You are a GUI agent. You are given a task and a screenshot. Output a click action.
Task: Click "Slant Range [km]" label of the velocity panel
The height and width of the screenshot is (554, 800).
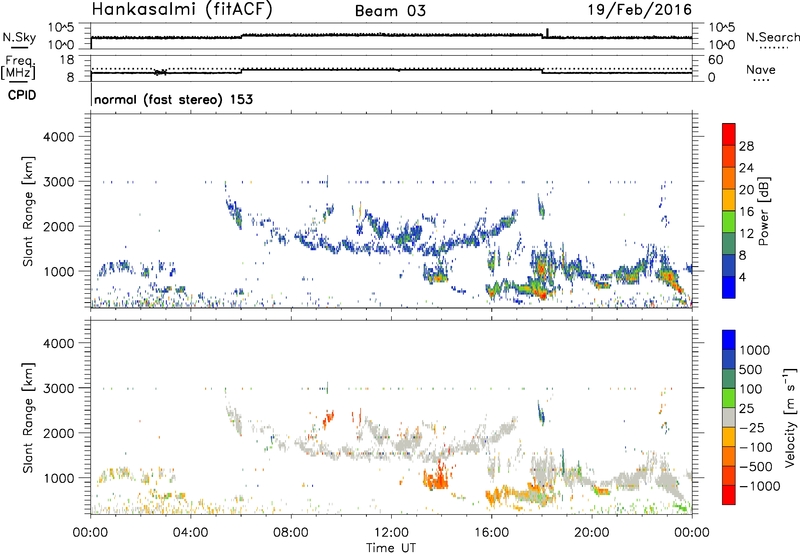pos(28,417)
